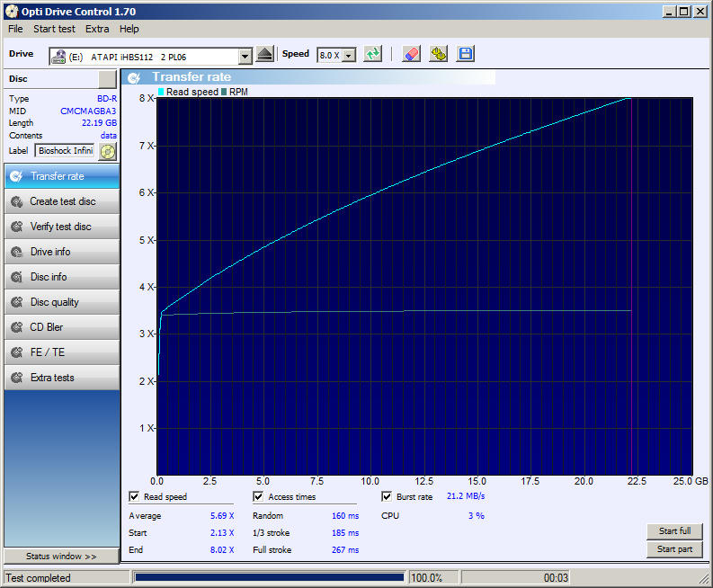Click the Transfer rate sidebar disc icon
Image resolution: width=713 pixels, height=588 pixels.
[x=16, y=176]
